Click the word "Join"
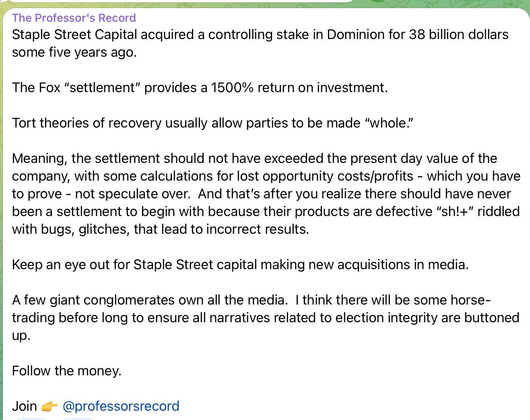Screen dimensions: 530x420 tap(25, 406)
